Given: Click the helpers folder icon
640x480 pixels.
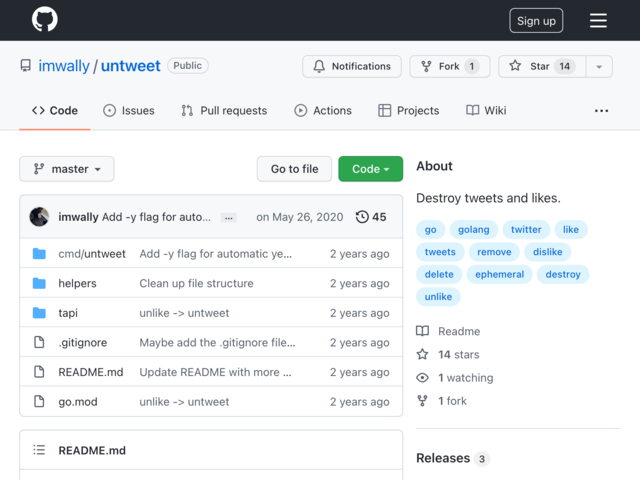Looking at the screenshot, I should 39,283.
